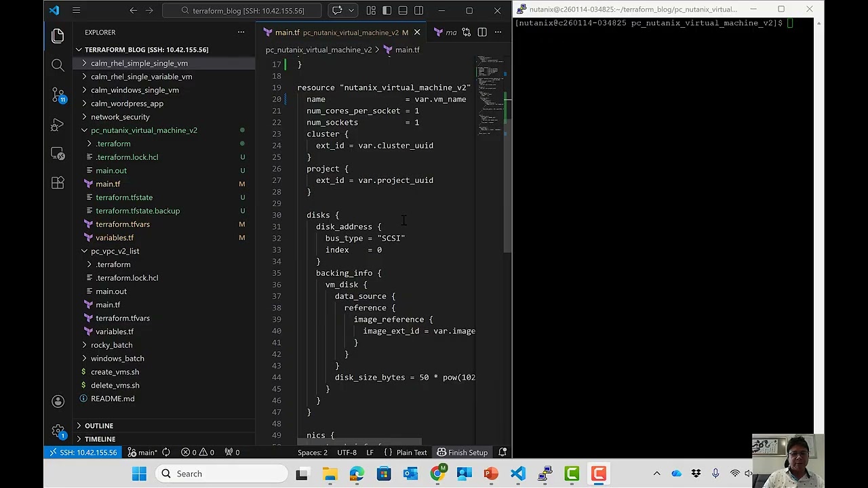868x488 pixels.
Task: Switch to the main.tf pc_nutanix_virtual_machine_v2 tab
Action: point(341,32)
